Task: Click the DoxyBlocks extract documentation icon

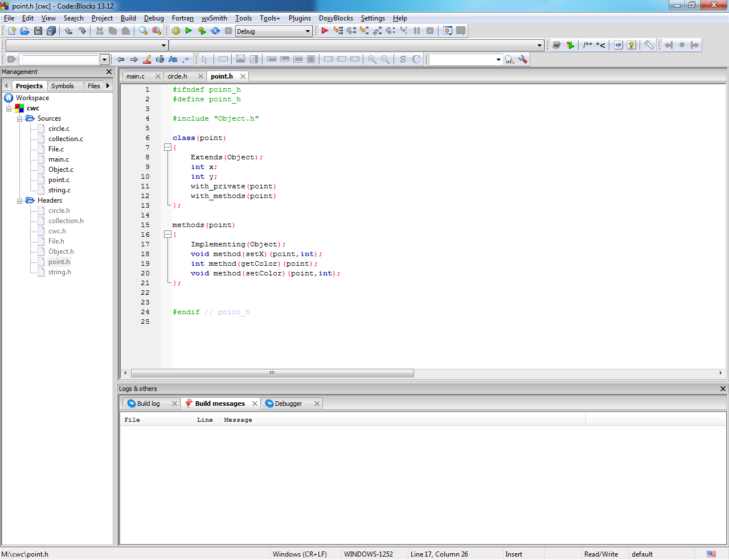Action: [x=570, y=45]
